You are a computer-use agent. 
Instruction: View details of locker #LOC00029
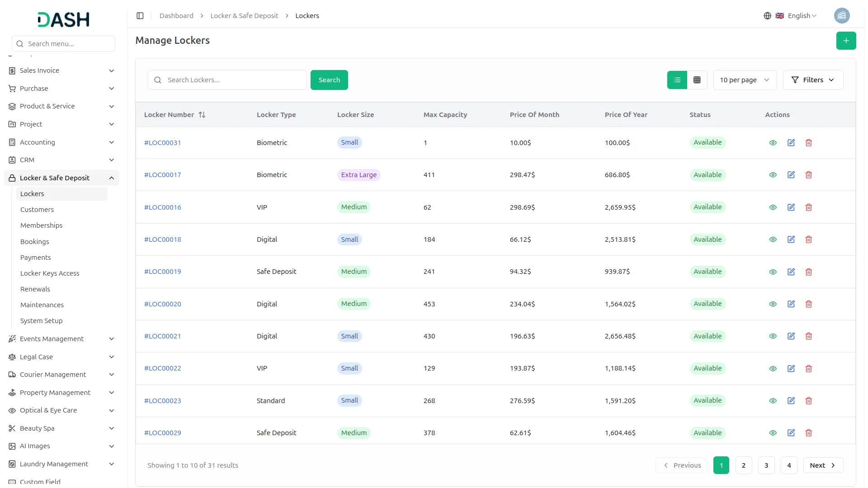coord(773,432)
